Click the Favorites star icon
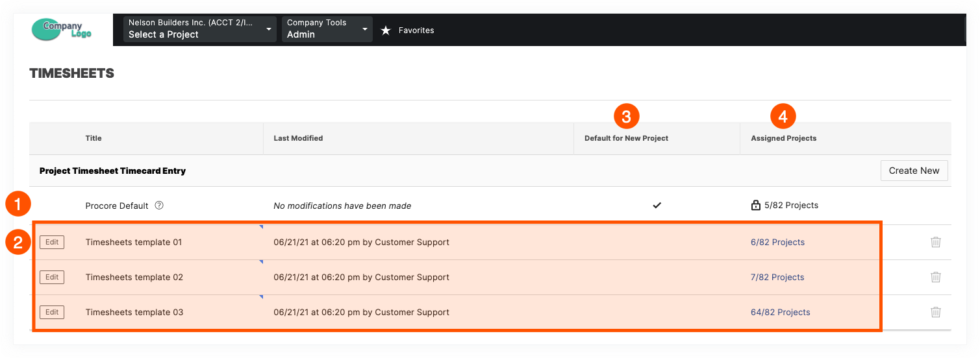The image size is (980, 358). tap(386, 30)
